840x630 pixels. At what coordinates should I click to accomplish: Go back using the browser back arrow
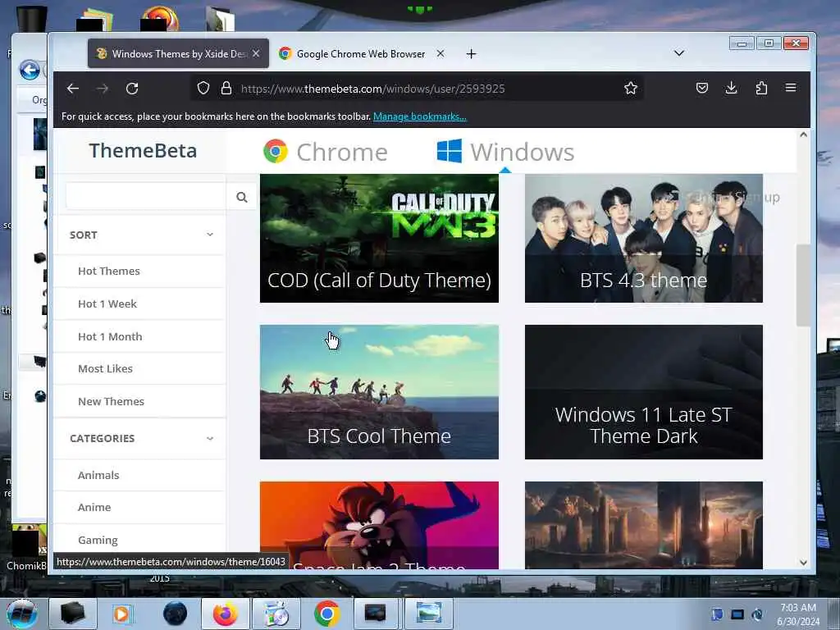click(73, 89)
